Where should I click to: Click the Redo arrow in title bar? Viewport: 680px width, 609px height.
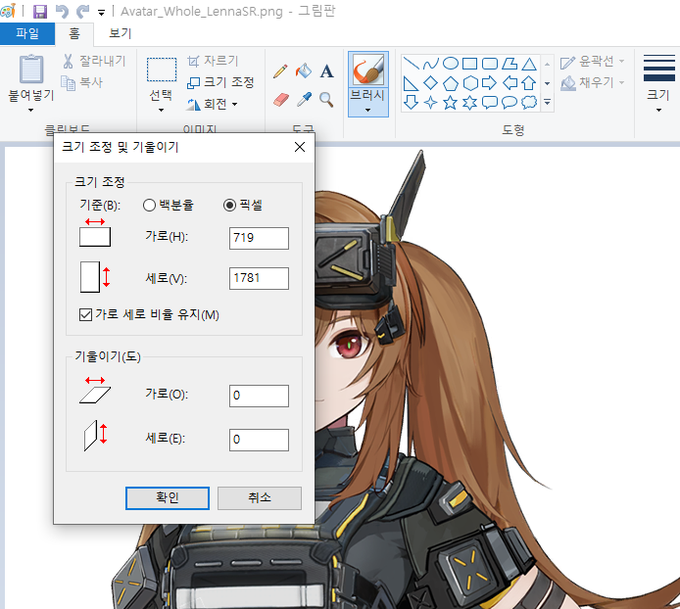(82, 11)
